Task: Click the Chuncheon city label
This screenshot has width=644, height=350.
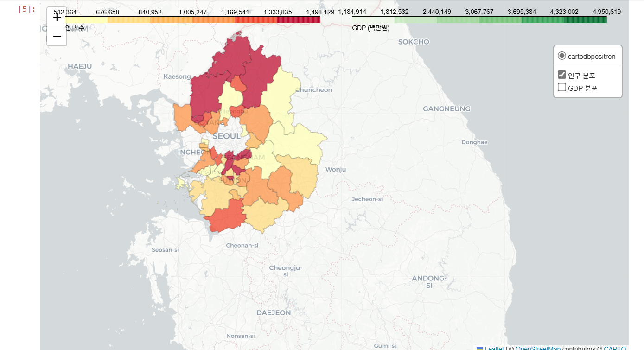Action: [x=314, y=90]
